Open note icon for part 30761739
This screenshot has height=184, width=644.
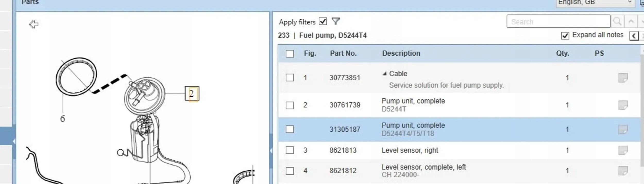tap(623, 105)
